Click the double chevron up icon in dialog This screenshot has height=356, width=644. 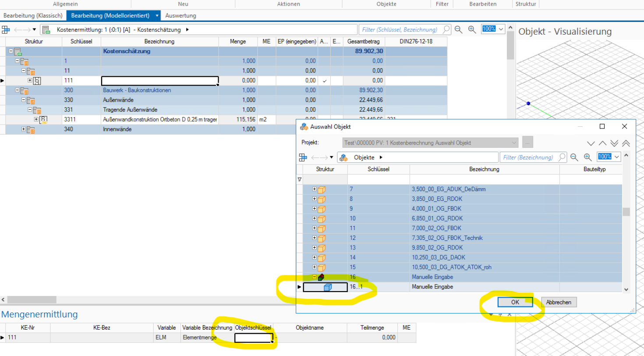[x=626, y=143]
